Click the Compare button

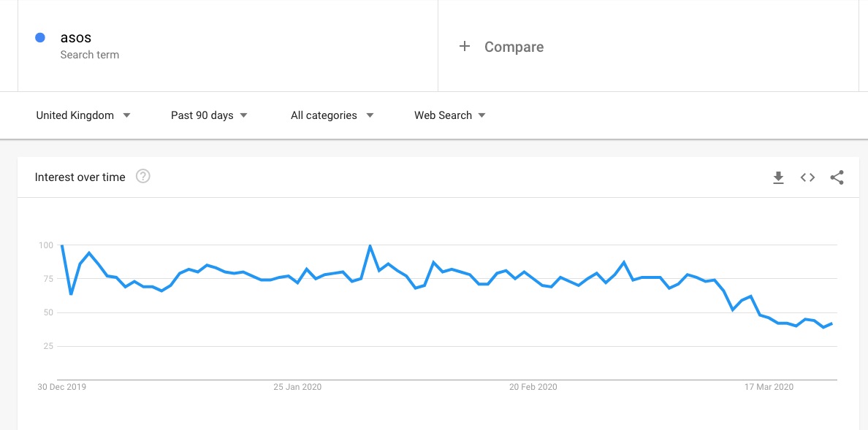coord(514,47)
